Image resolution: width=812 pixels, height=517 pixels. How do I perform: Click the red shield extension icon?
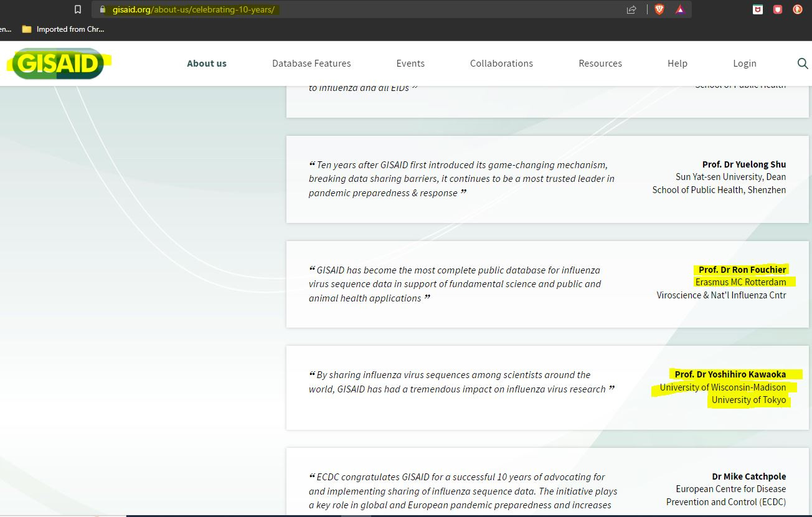tap(778, 9)
